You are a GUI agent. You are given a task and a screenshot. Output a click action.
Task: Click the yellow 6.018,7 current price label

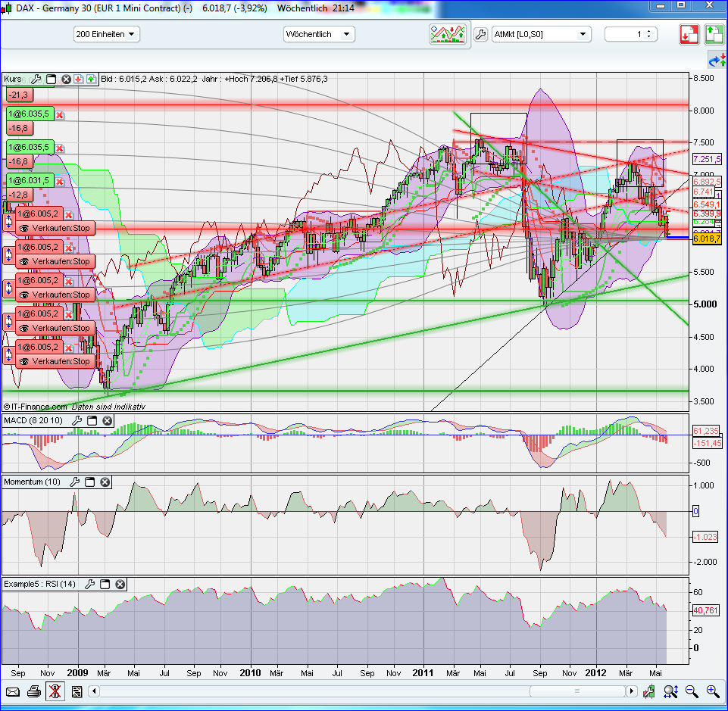707,239
